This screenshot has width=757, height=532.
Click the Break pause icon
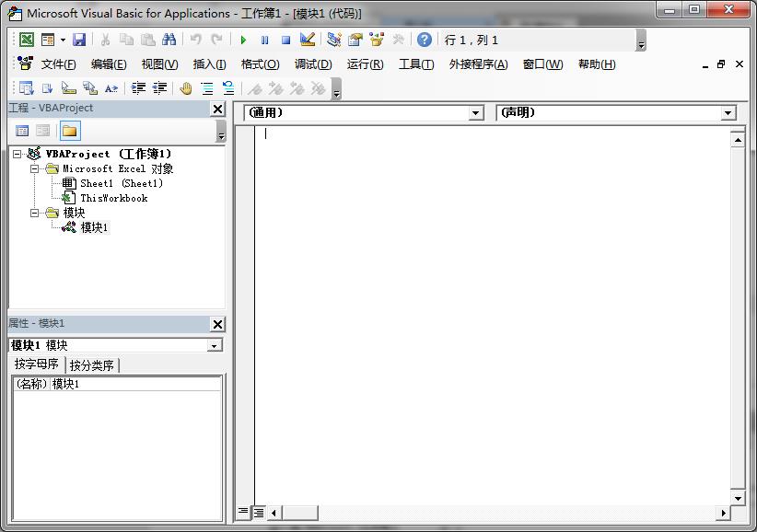point(264,40)
